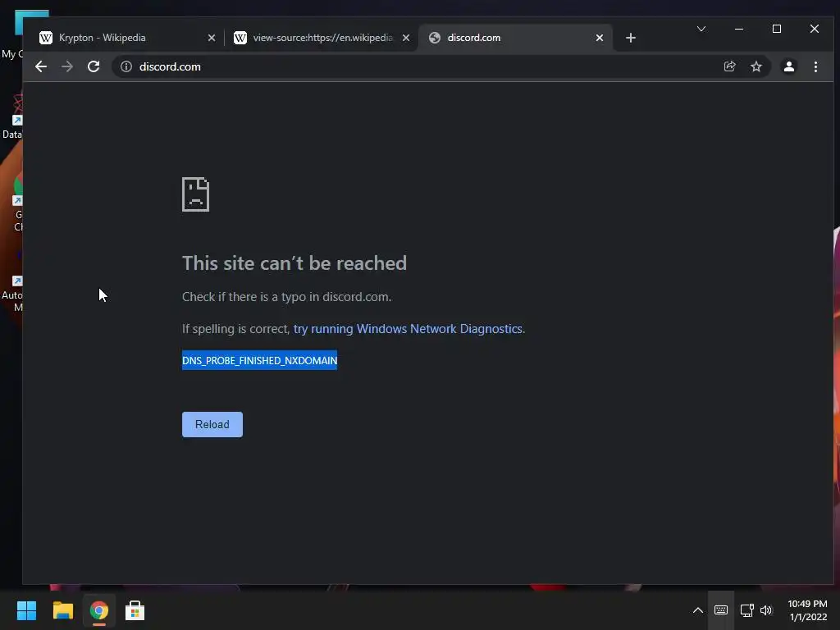Switch to the view-source Wikipedia tab
The height and width of the screenshot is (630, 840).
[x=322, y=38]
